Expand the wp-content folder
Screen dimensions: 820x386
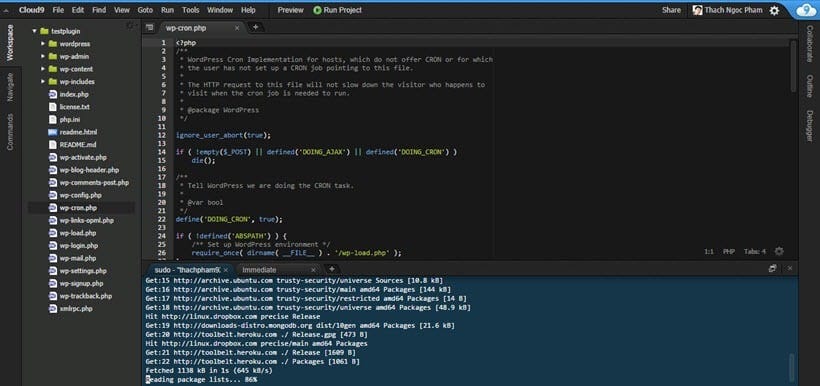(43, 69)
